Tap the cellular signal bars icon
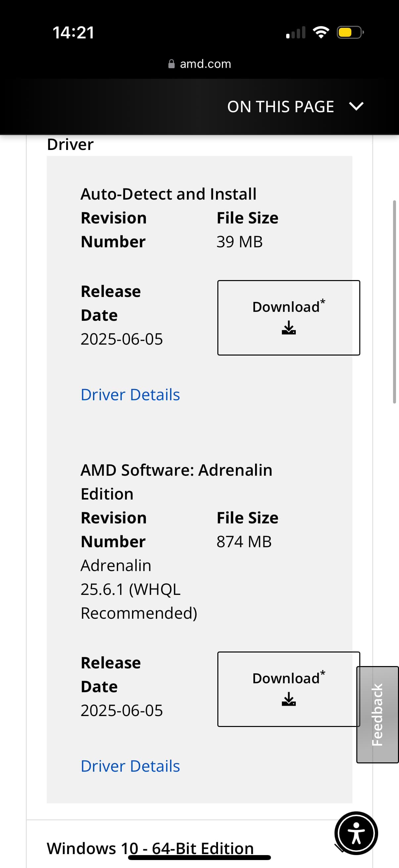The image size is (399, 868). point(296,33)
